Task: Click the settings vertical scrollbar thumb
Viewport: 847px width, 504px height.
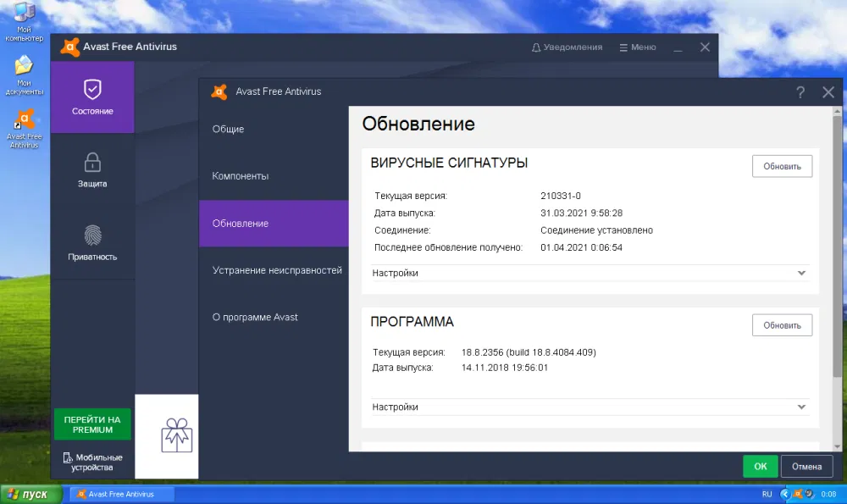Action: [838, 246]
